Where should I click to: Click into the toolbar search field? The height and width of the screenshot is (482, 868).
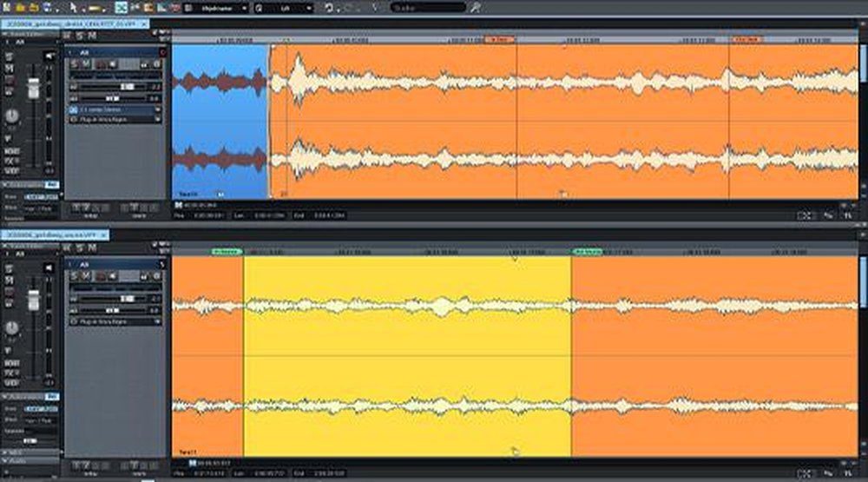coord(428,8)
